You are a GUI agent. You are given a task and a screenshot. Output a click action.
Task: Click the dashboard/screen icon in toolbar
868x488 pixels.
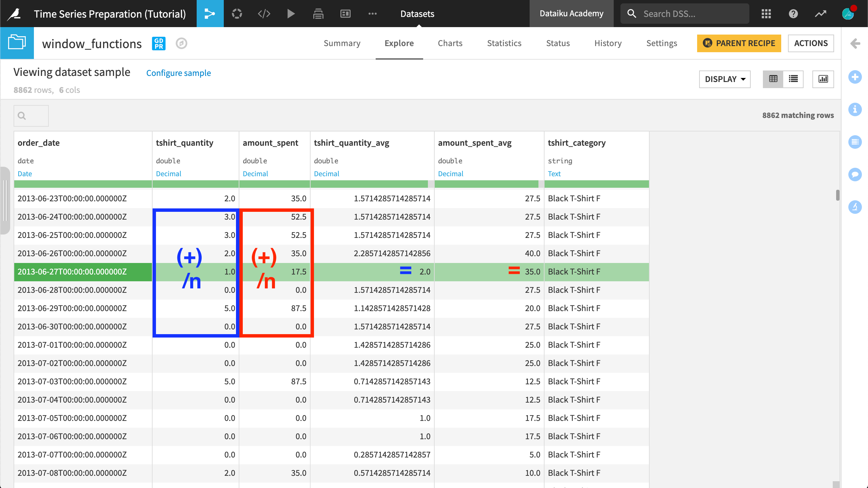click(345, 13)
